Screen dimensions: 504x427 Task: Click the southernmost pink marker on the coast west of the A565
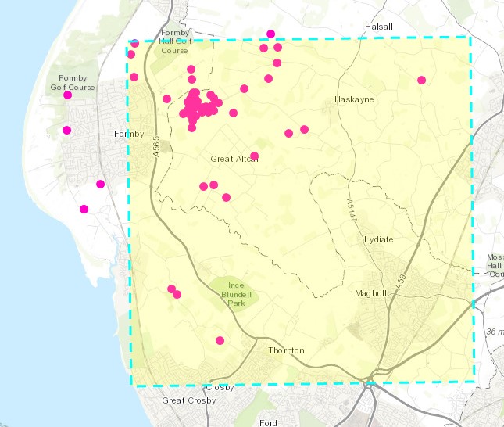pyautogui.click(x=84, y=209)
